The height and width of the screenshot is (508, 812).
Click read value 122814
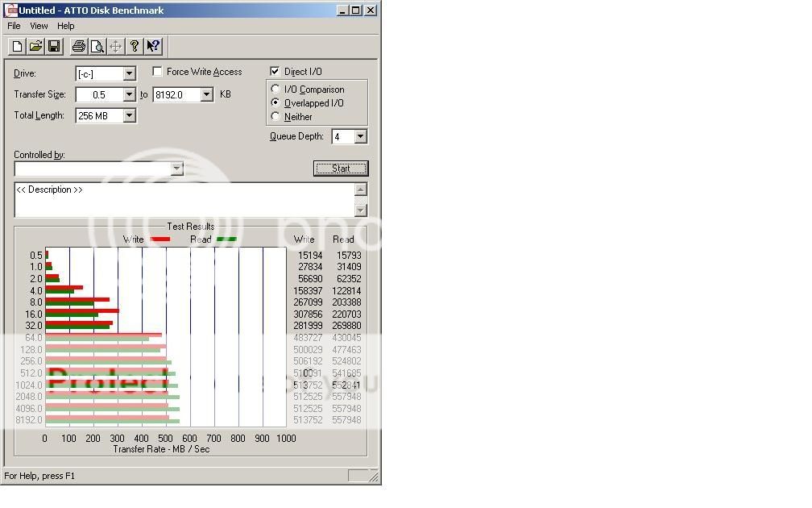[x=346, y=291]
